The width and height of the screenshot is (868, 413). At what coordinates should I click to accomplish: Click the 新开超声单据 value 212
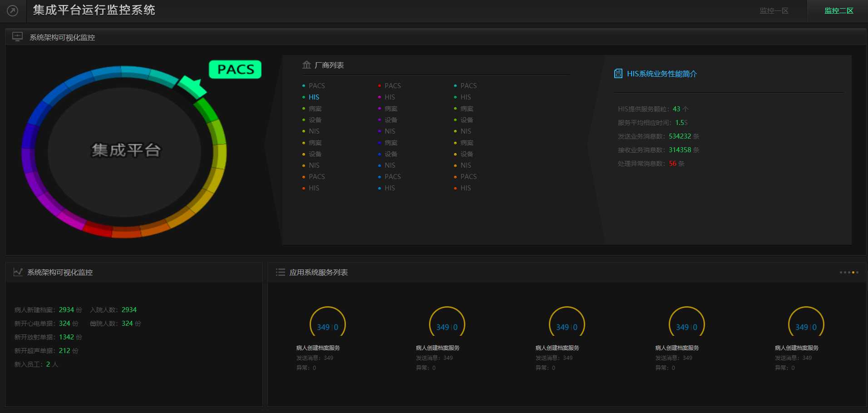(x=64, y=351)
